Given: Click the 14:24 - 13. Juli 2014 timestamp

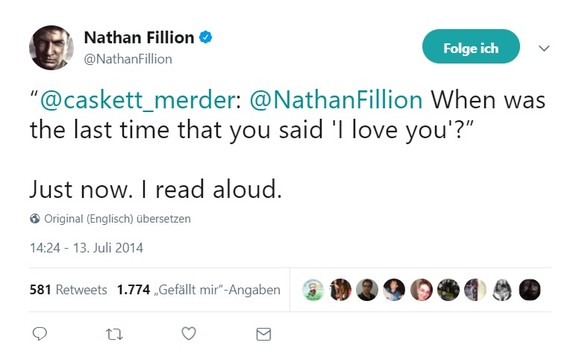Looking at the screenshot, I should (86, 248).
